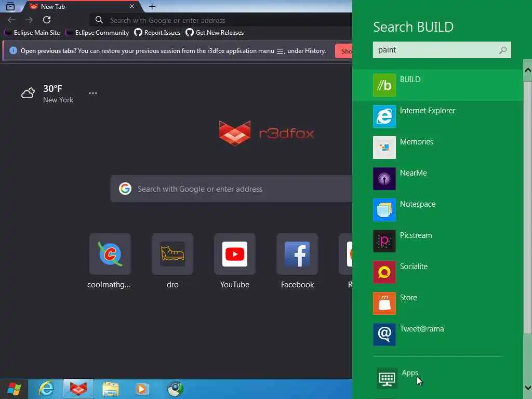Open the Notespace app icon

coord(384,210)
